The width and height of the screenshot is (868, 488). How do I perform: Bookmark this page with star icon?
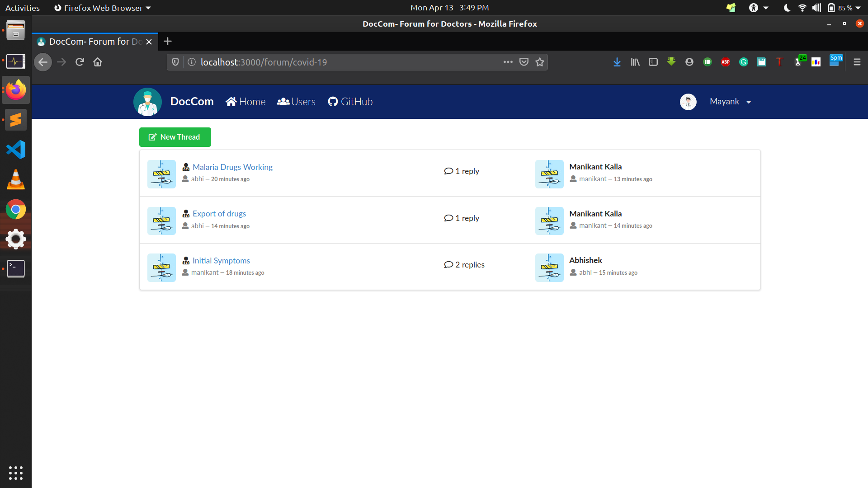point(540,62)
